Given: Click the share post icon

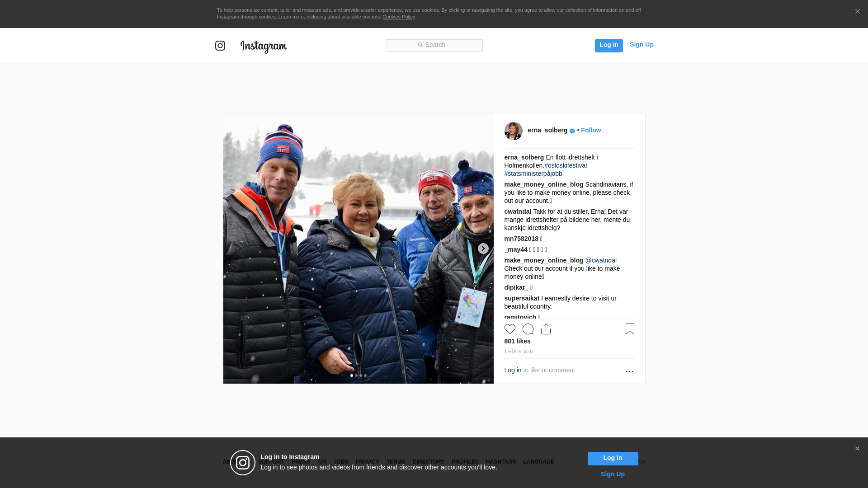Looking at the screenshot, I should [x=546, y=329].
